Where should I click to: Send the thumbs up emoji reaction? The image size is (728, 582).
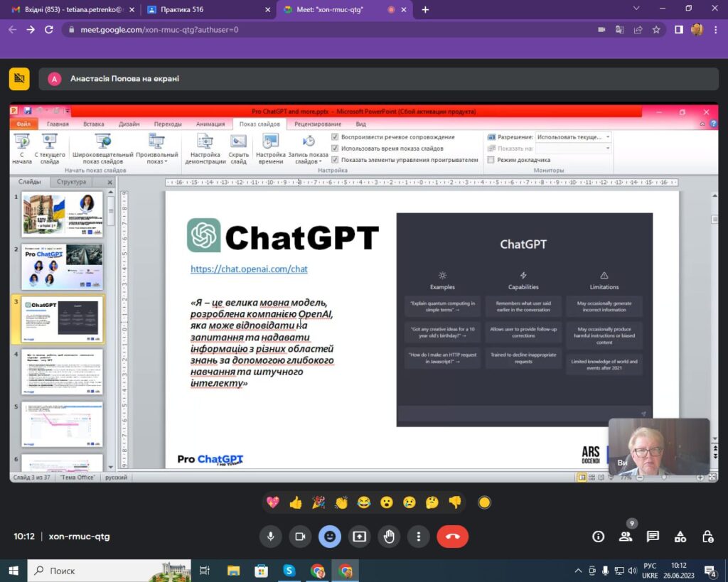296,502
